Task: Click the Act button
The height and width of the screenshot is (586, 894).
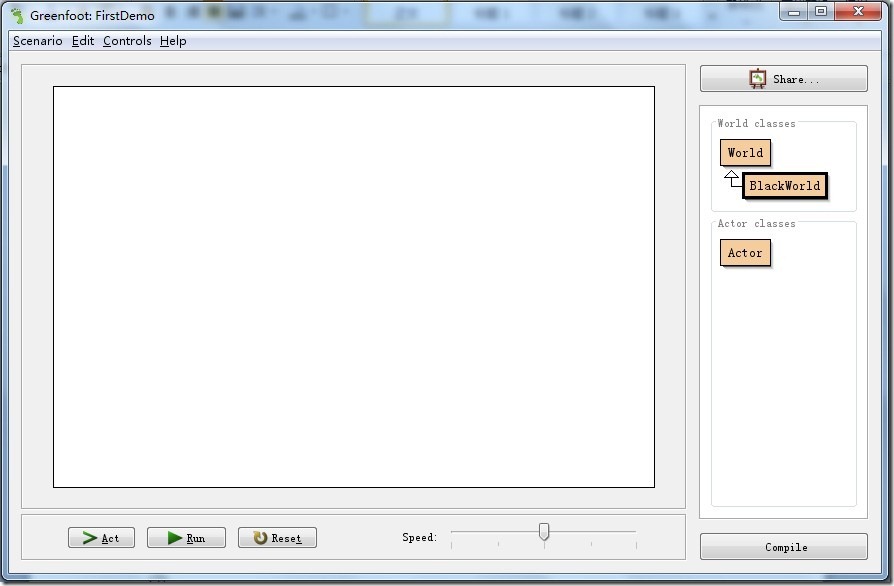Action: (x=101, y=538)
